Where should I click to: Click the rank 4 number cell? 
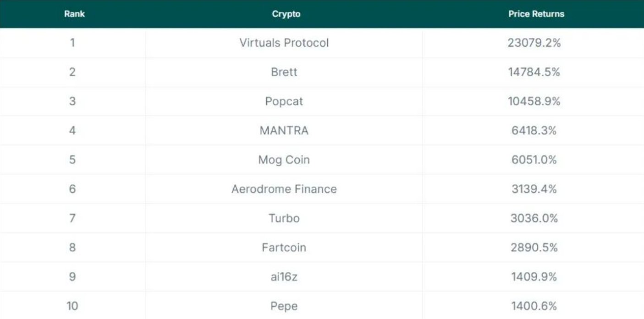point(72,131)
